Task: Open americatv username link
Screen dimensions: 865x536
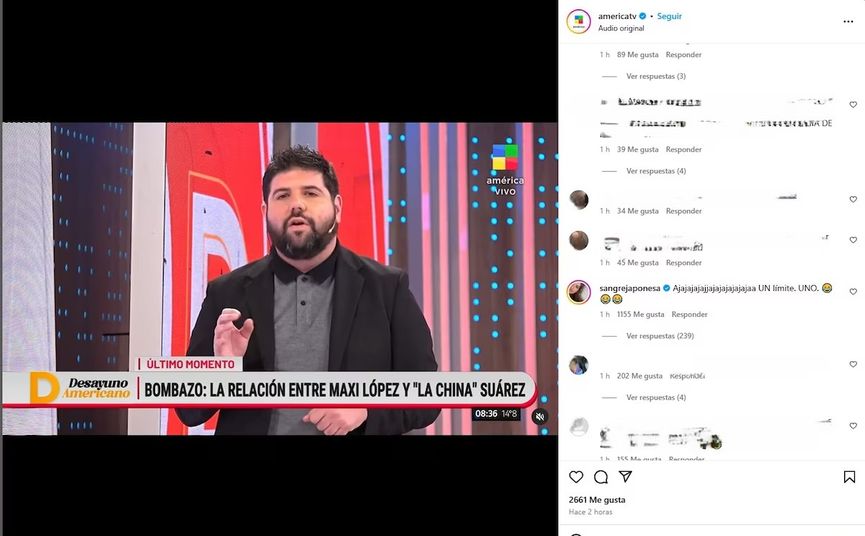Action: (617, 16)
